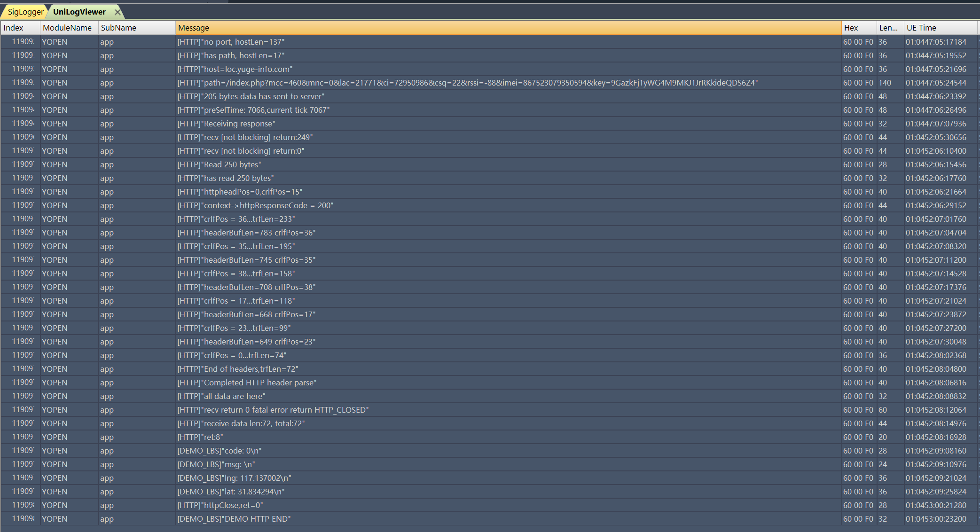Select the "preSelTime: 7066,current tick 7067" row
Viewport: 980px width, 532px height.
(x=489, y=110)
